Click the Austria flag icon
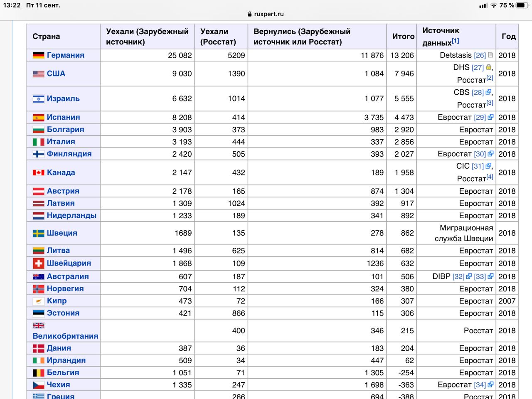The height and width of the screenshot is (399, 532). 39,191
